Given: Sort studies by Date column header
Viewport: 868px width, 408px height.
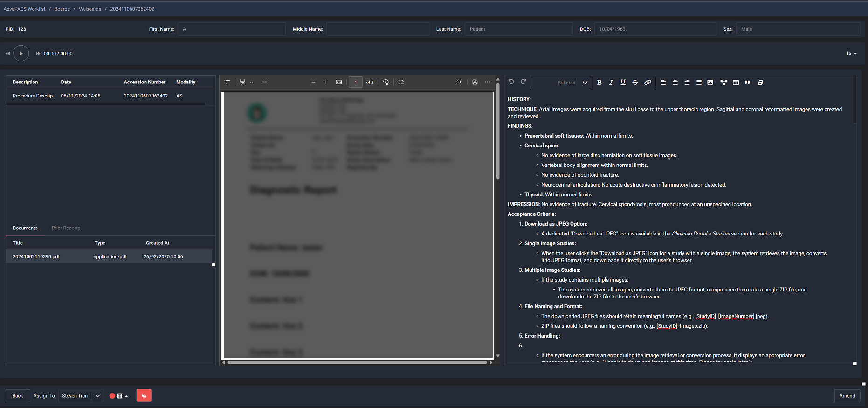Looking at the screenshot, I should click(x=66, y=82).
